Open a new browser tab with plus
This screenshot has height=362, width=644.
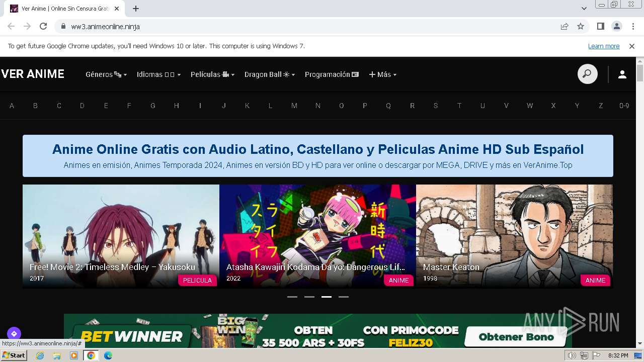tap(136, 9)
